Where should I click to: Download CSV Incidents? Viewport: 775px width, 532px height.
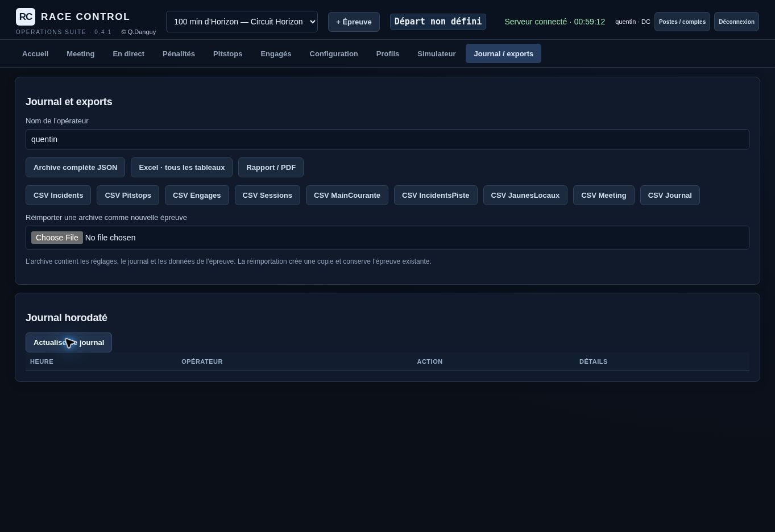click(58, 196)
